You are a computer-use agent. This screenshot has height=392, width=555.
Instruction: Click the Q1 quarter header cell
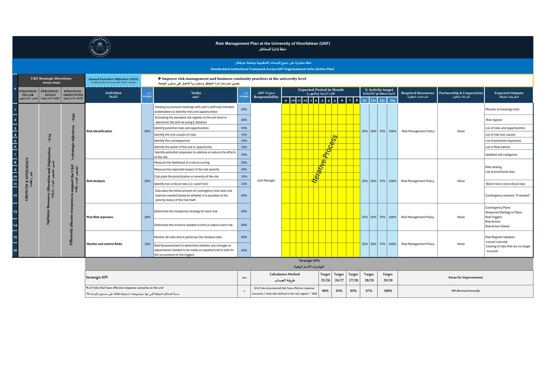tap(365, 100)
